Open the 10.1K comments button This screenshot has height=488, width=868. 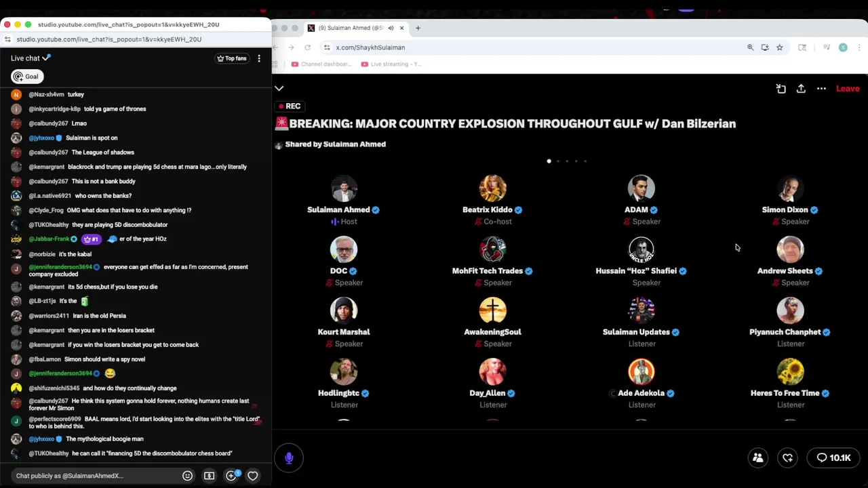click(833, 458)
